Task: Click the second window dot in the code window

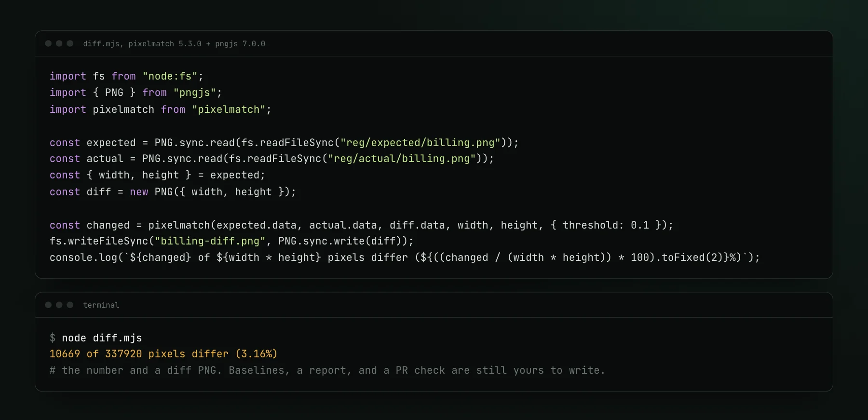Action: tap(59, 43)
